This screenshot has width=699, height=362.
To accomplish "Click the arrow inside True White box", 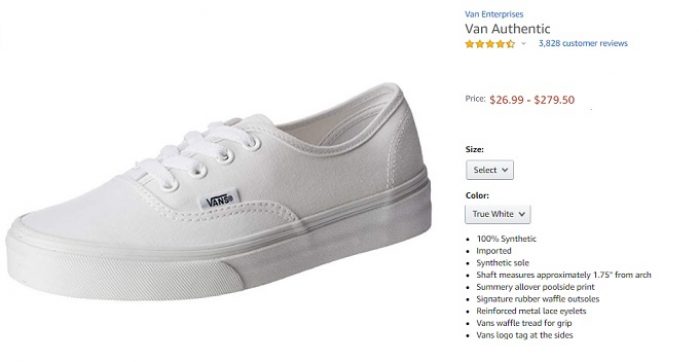I will tap(522, 214).
